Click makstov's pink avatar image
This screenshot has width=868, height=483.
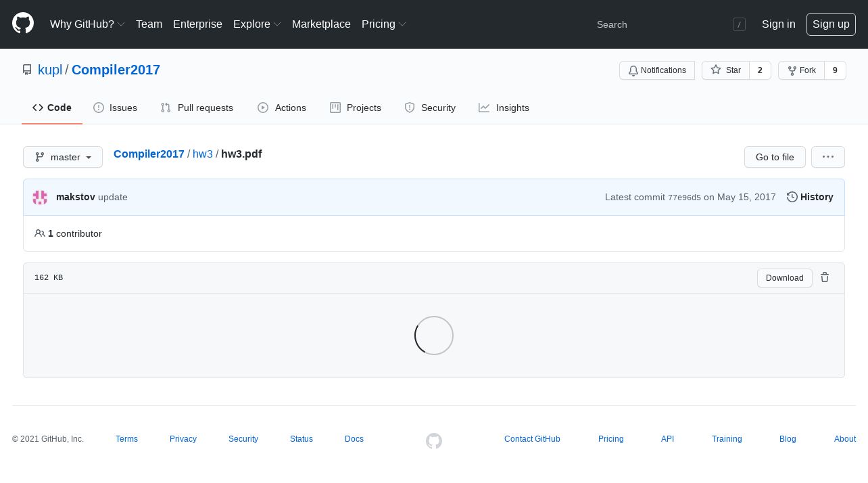point(40,198)
